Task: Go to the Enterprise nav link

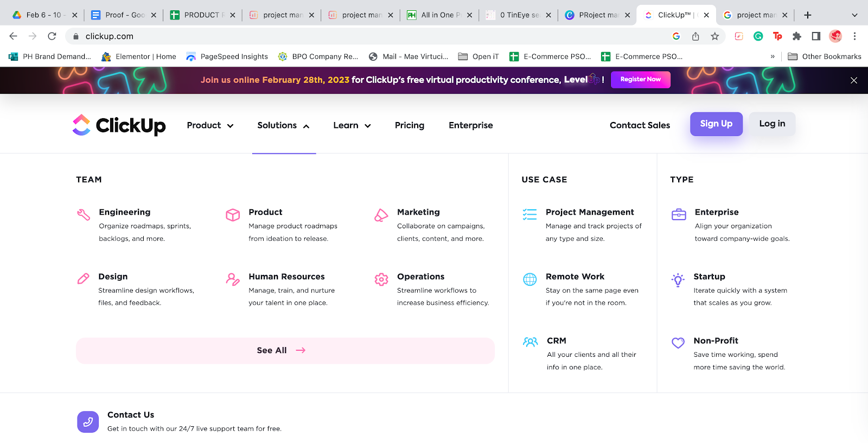Action: 471,125
